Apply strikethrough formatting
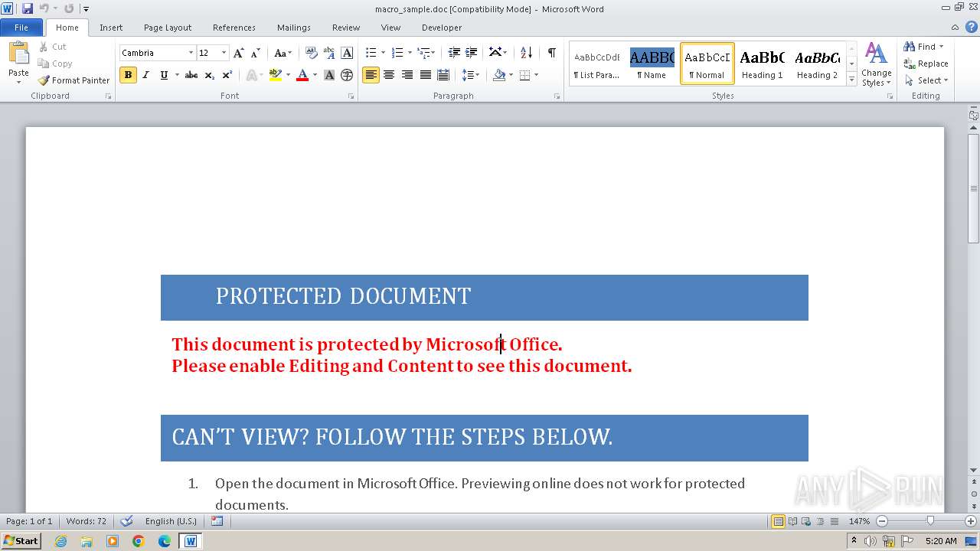The height and width of the screenshot is (551, 980). (x=191, y=75)
